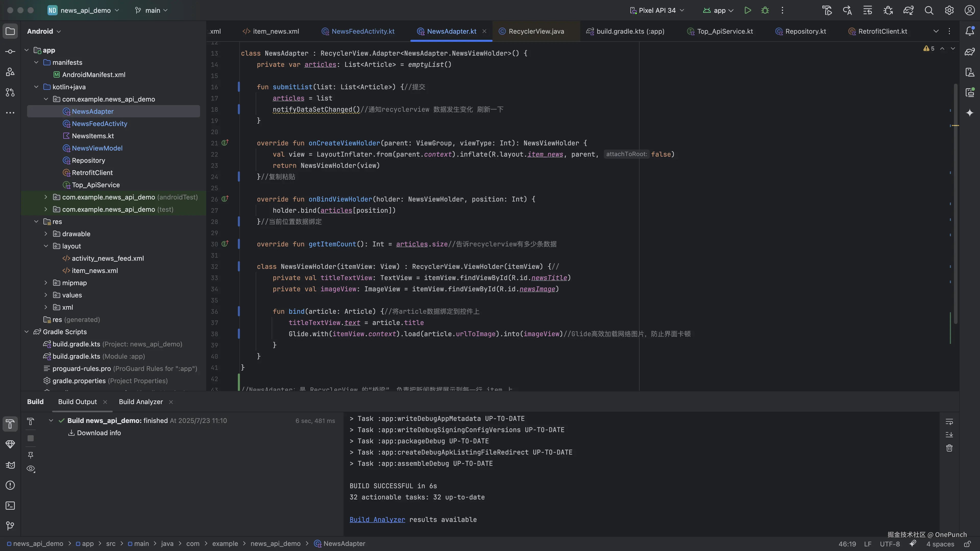Open Search Everywhere magnifier icon

[929, 10]
